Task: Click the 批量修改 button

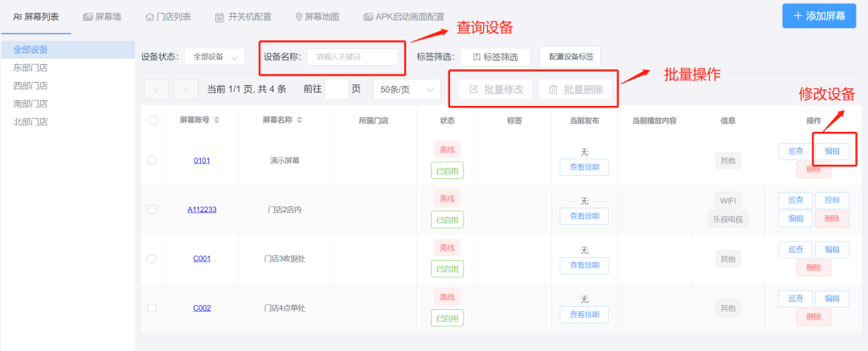Action: (x=495, y=90)
